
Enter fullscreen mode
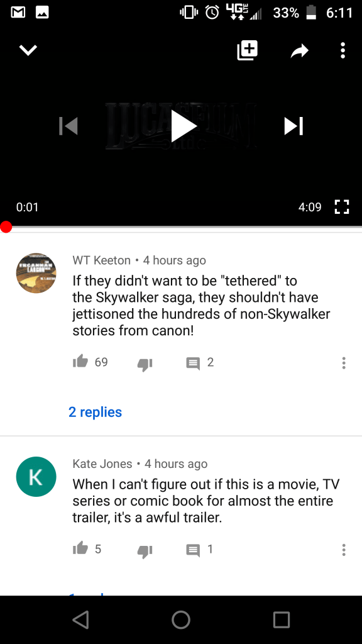(341, 207)
